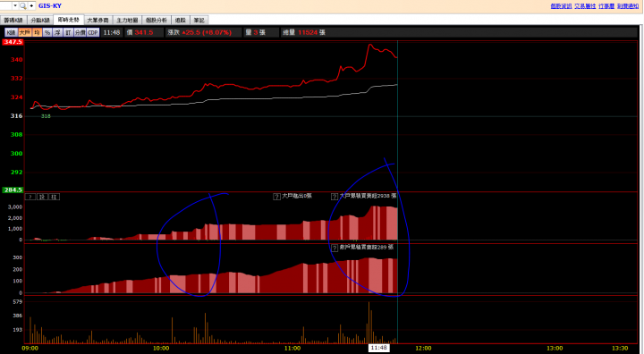Toggle the 均 average line button
This screenshot has height=354, width=644.
tap(37, 32)
